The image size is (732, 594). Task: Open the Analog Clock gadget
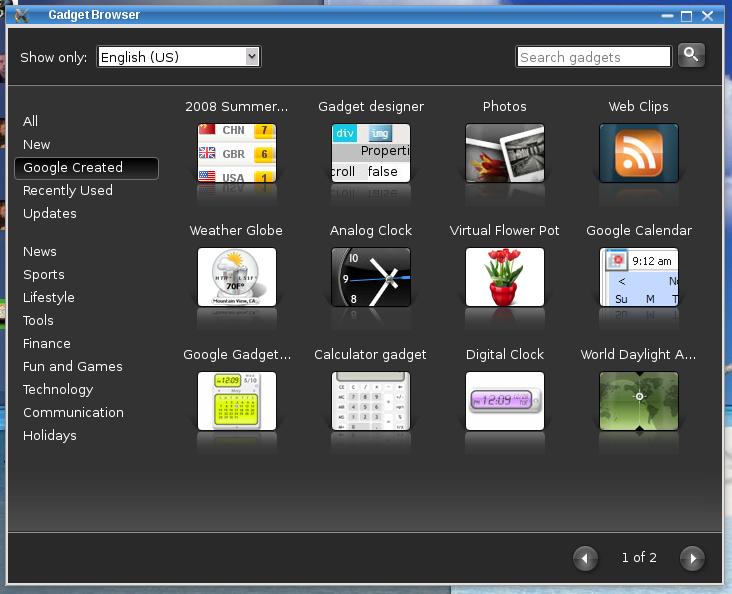point(370,277)
